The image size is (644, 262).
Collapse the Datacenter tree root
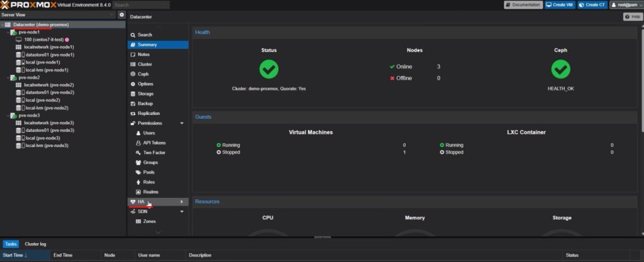click(3, 25)
